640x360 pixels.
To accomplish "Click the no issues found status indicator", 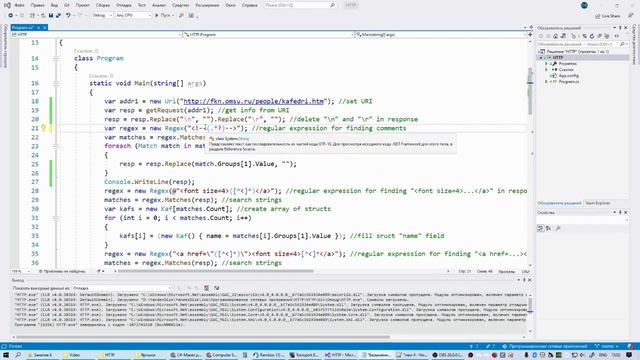I will click(62, 271).
